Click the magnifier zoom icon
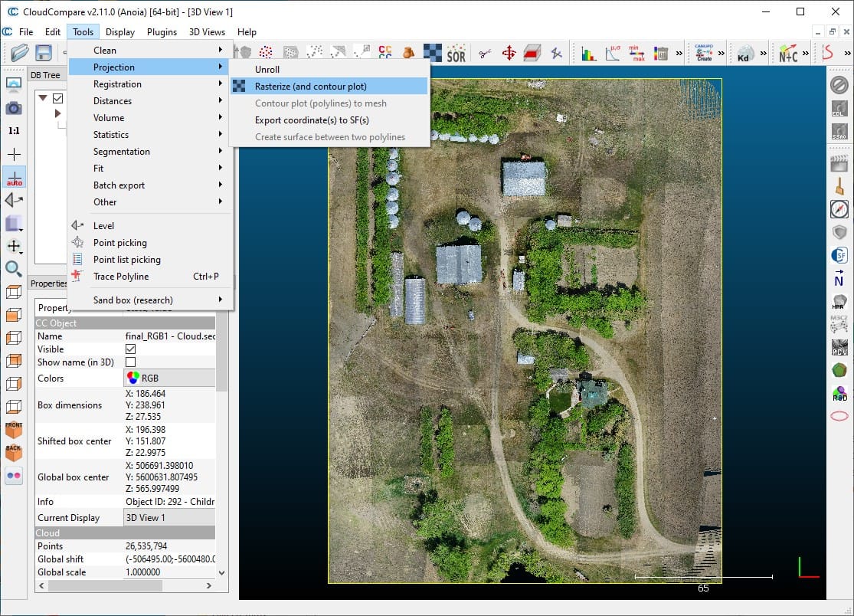The width and height of the screenshot is (854, 616). tap(14, 268)
